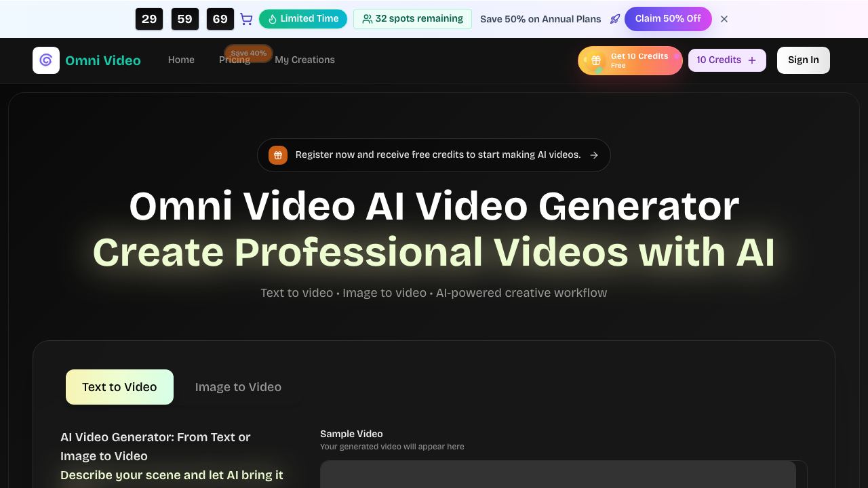
Task: Switch to the Image to Video tab
Action: tap(238, 387)
